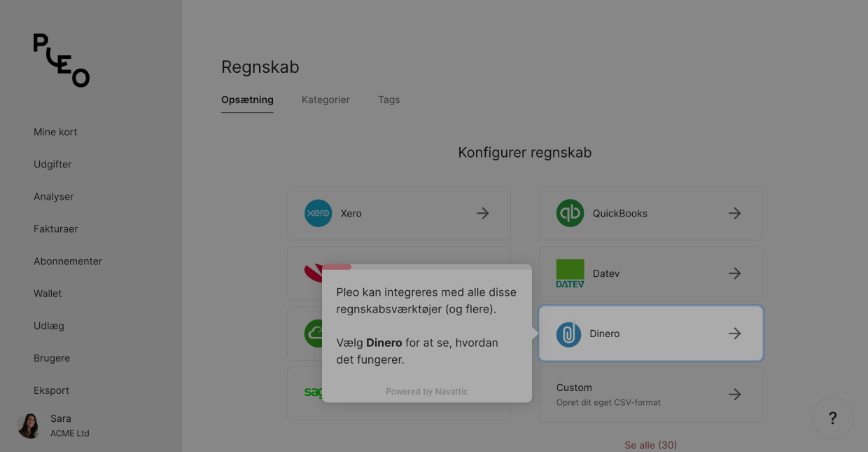Click the Konfigurer regnskab heading
This screenshot has width=868, height=452.
(525, 153)
